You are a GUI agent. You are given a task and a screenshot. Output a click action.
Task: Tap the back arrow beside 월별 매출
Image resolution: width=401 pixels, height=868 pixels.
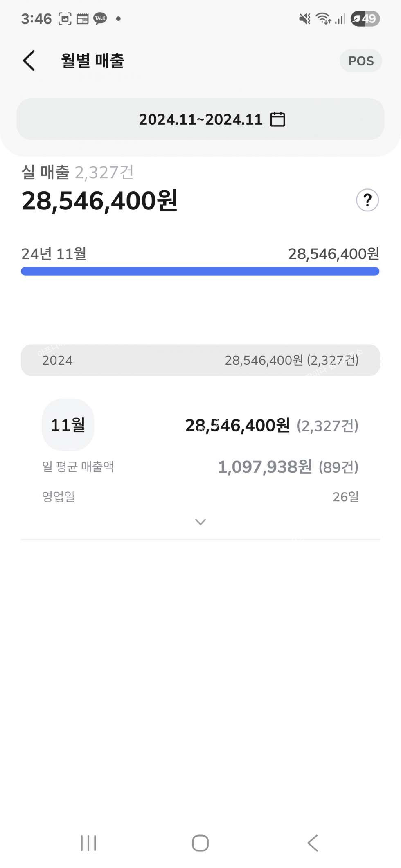[29, 61]
